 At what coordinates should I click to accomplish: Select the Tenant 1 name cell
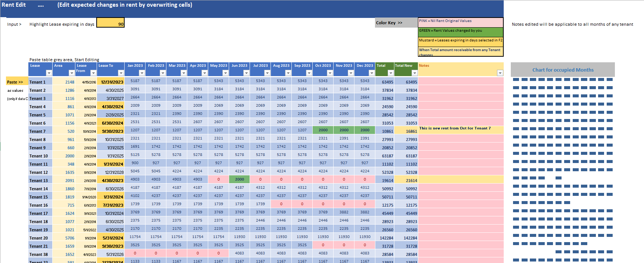pyautogui.click(x=40, y=82)
